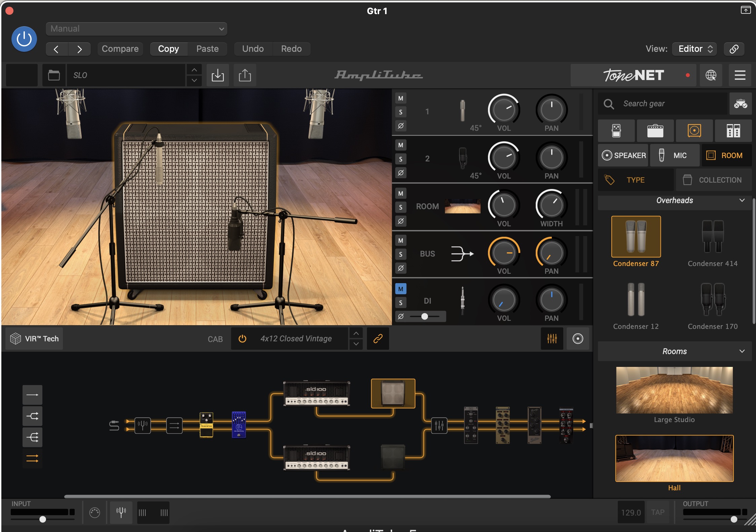Solo mic channel 1
The height and width of the screenshot is (532, 756).
401,112
